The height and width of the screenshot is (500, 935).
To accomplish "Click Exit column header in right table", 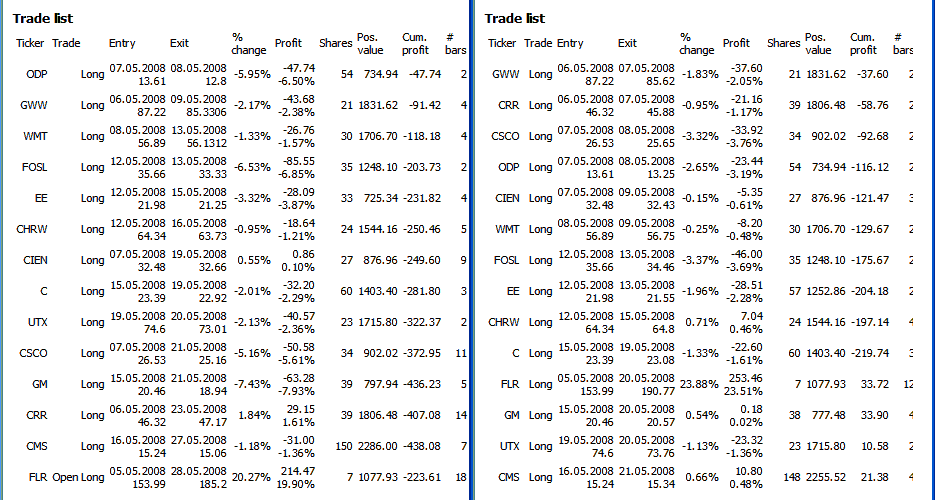I will click(627, 43).
